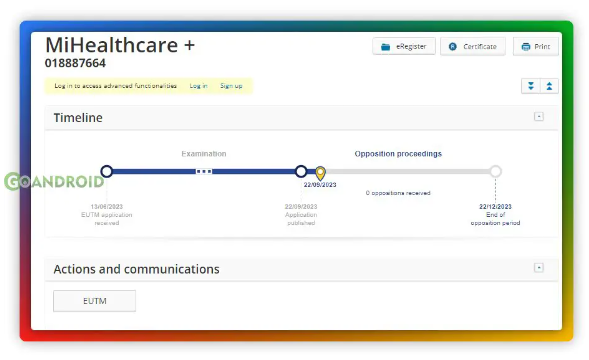Collapse the Timeline section
The image size is (589, 360).
pyautogui.click(x=539, y=116)
